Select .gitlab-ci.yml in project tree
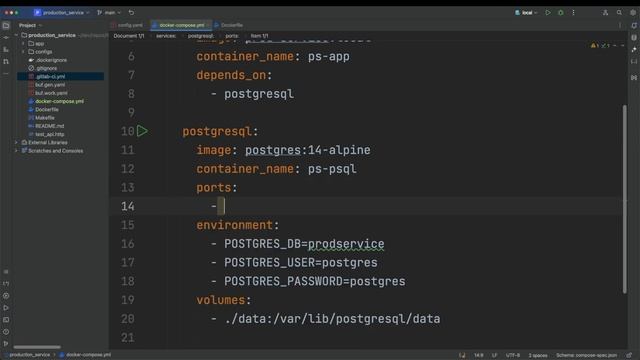 [60, 76]
